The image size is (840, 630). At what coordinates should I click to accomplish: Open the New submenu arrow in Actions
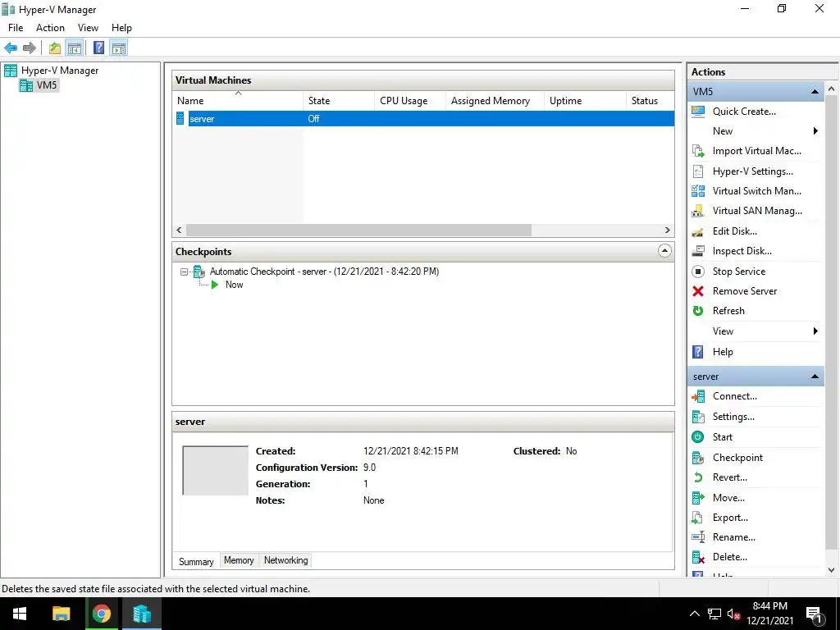(x=815, y=131)
